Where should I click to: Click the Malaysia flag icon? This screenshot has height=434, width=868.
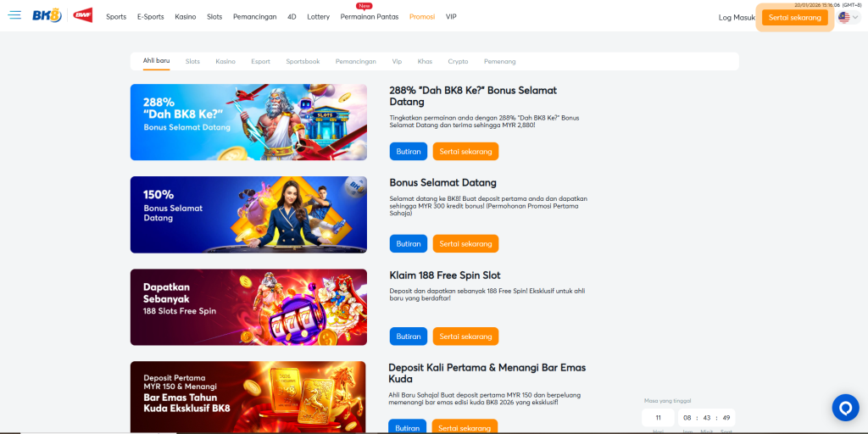pyautogui.click(x=843, y=17)
